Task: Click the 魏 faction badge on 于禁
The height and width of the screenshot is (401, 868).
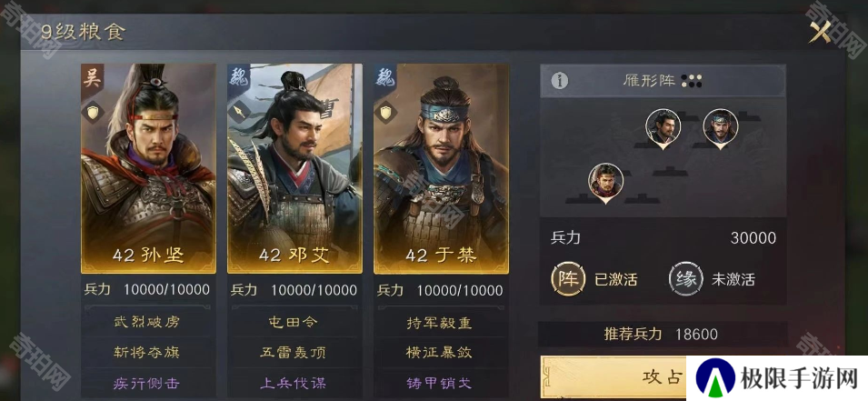Action: click(384, 79)
